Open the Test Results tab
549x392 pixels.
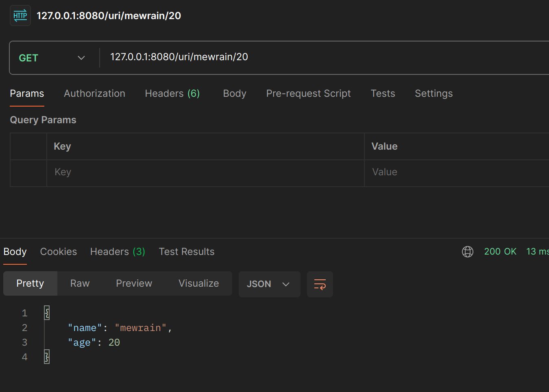pyautogui.click(x=186, y=252)
